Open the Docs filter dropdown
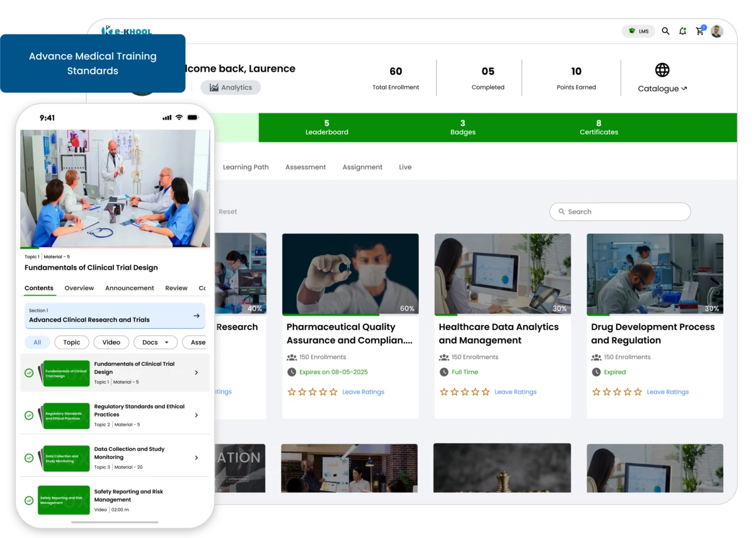This screenshot has height=538, width=756. (x=155, y=342)
